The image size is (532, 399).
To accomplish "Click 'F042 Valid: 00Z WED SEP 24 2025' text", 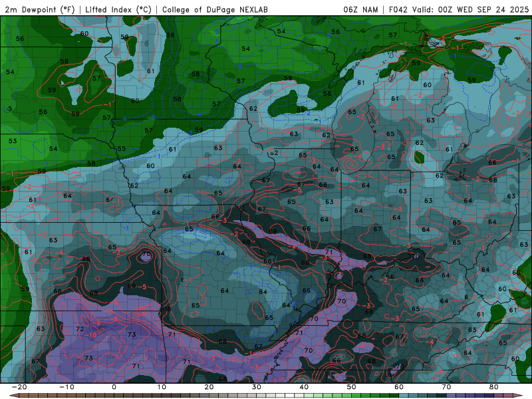I will [x=458, y=10].
